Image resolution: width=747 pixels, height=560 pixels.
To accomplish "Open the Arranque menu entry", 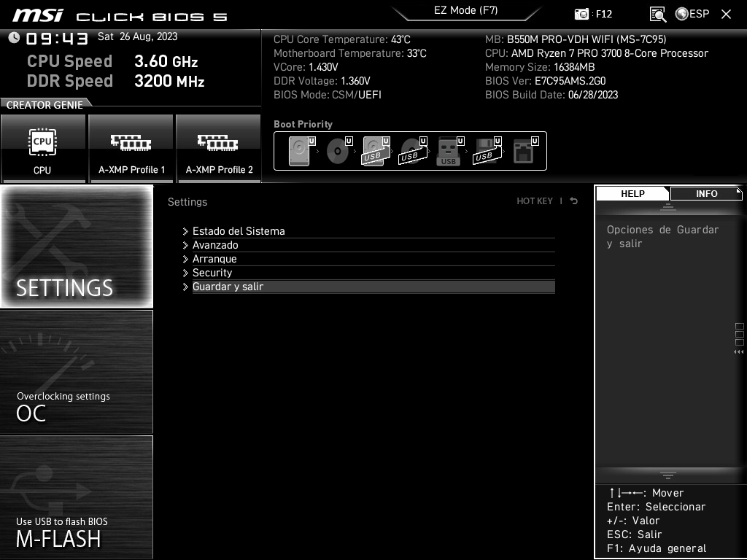I will click(x=373, y=259).
